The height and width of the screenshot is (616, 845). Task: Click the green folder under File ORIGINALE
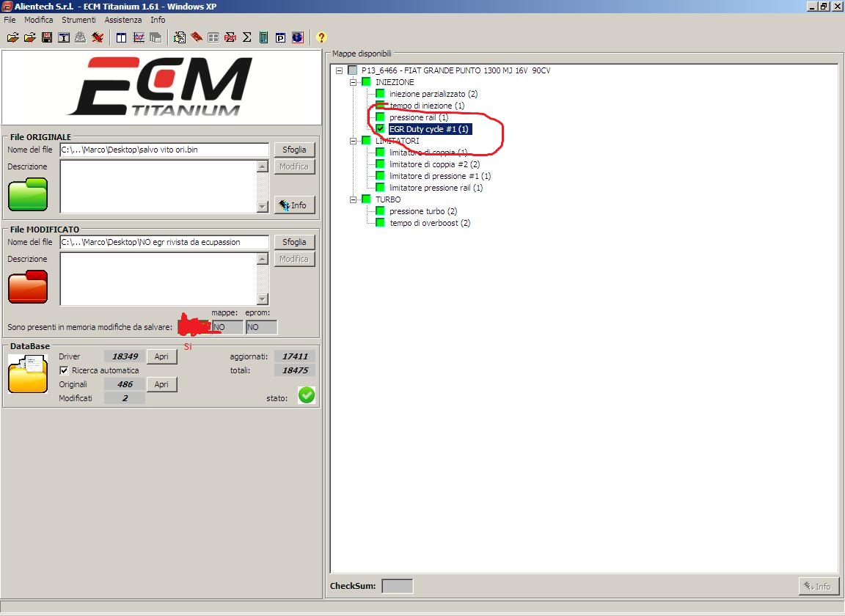point(28,194)
